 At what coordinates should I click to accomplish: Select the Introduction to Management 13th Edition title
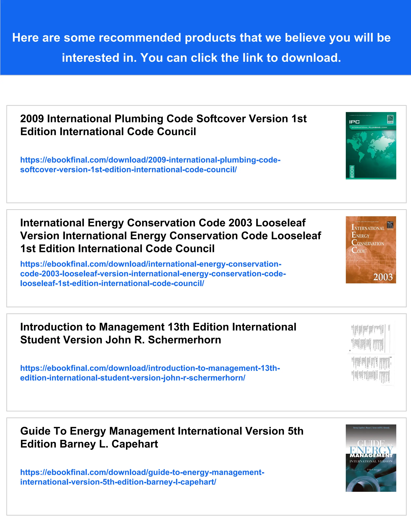(158, 333)
